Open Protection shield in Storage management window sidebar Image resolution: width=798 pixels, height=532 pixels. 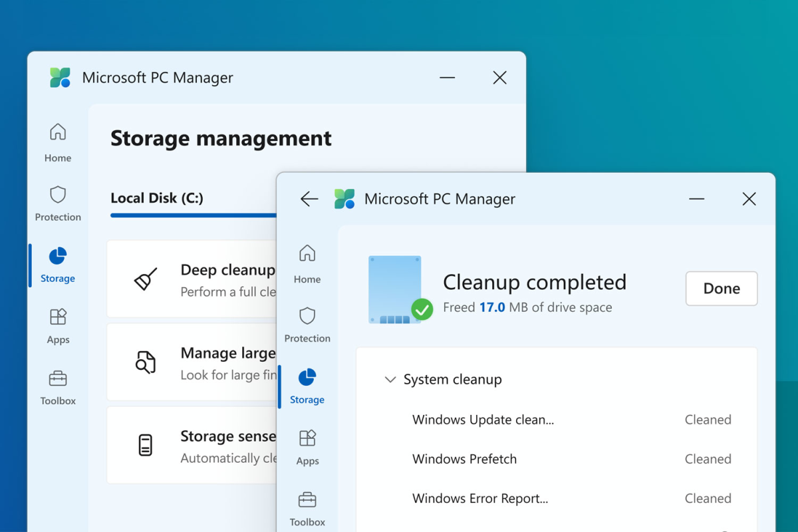58,195
